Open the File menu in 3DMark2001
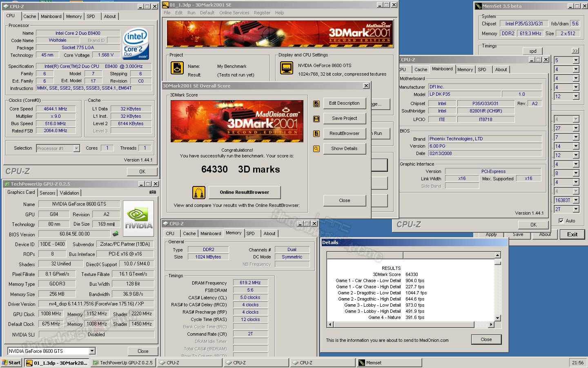588x368 pixels. (x=167, y=13)
